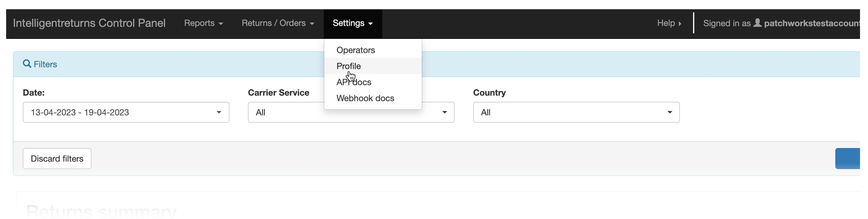Open the Help menu
868x219 pixels.
coord(669,23)
